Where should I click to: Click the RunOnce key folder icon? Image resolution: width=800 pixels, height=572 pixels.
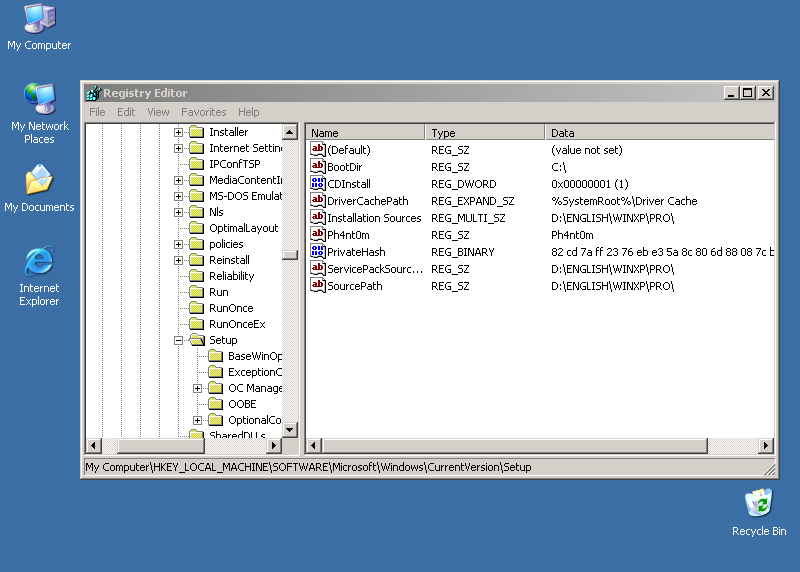coord(196,308)
